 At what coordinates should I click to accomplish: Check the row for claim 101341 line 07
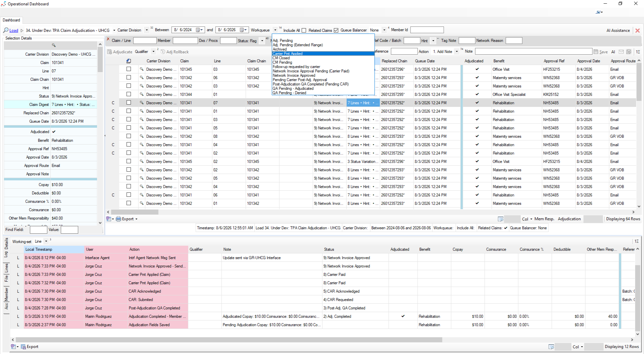coord(128,103)
